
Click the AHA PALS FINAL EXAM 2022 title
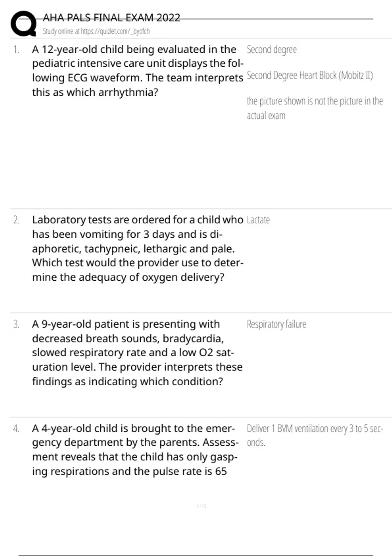pos(111,18)
